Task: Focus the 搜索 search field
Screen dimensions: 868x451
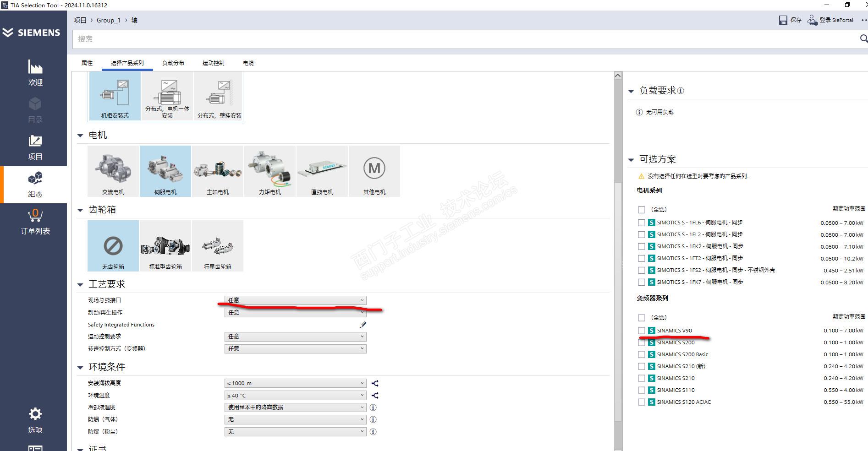Action: point(465,39)
